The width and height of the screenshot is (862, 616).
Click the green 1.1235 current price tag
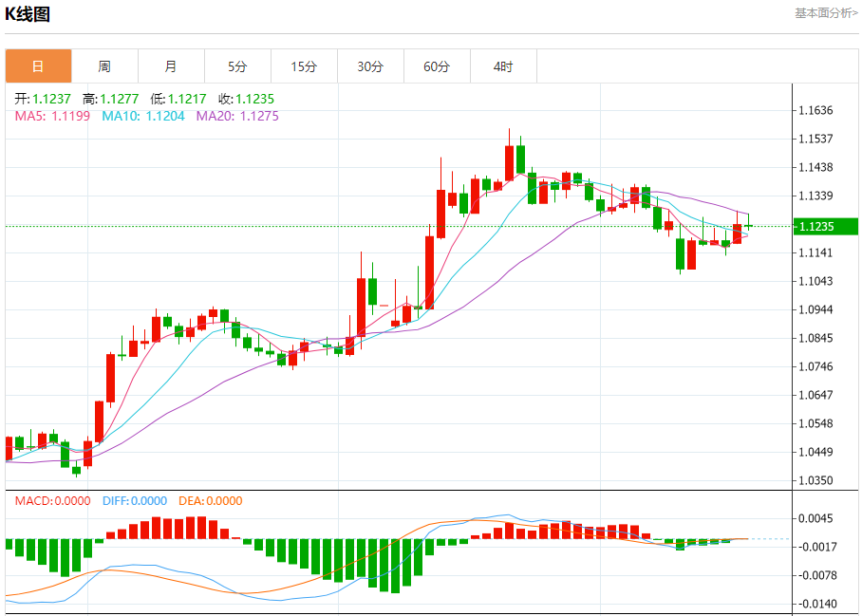(x=826, y=227)
